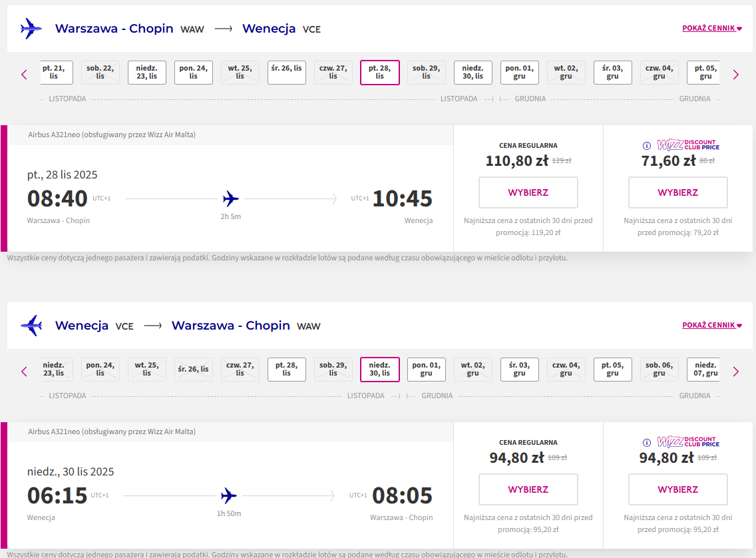Click return flight 06:15 departure card
756x558 pixels.
click(230, 485)
